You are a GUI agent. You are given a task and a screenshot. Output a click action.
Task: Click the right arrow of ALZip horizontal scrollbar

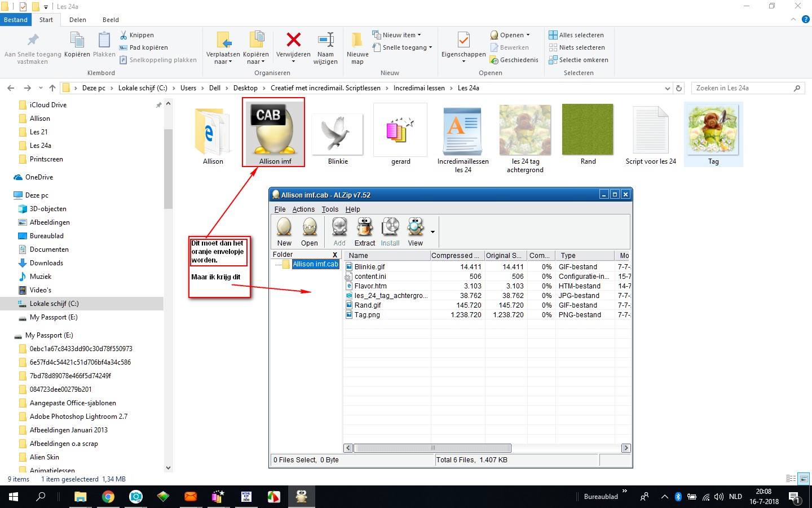pos(626,448)
